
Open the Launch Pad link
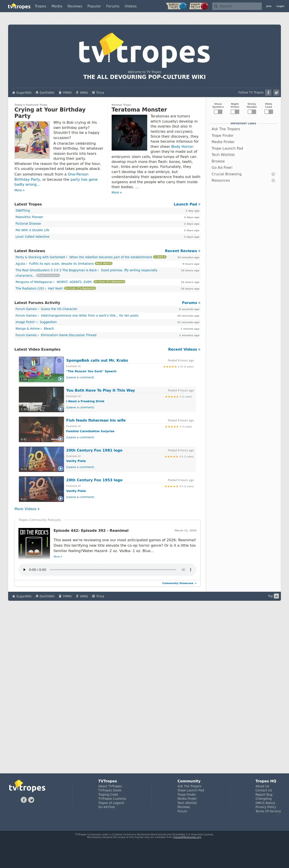click(x=187, y=204)
